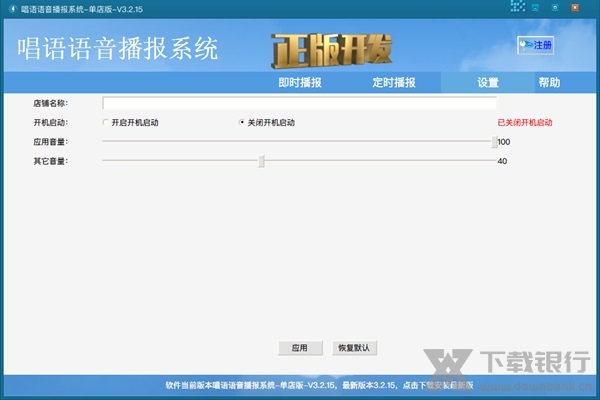Open the 设置 tab
The image size is (600, 400).
(x=488, y=83)
